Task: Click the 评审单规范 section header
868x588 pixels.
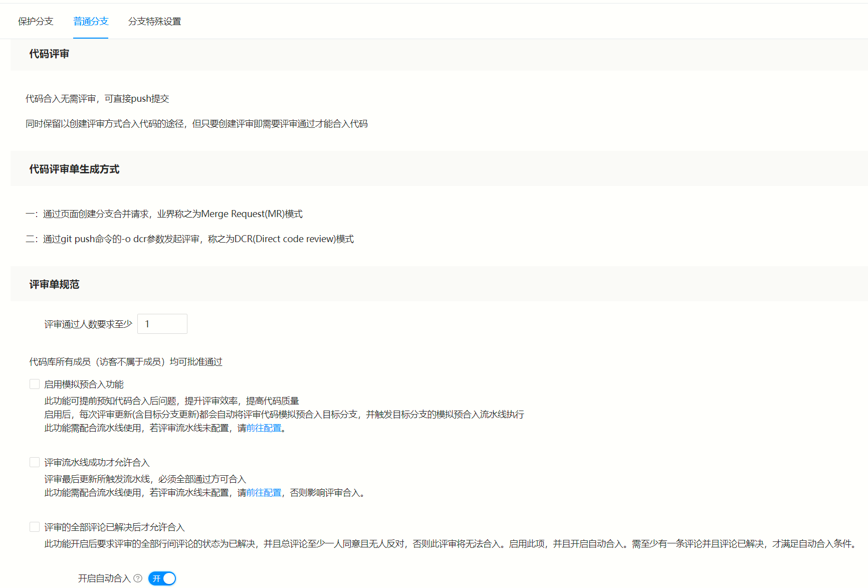Action: [54, 284]
